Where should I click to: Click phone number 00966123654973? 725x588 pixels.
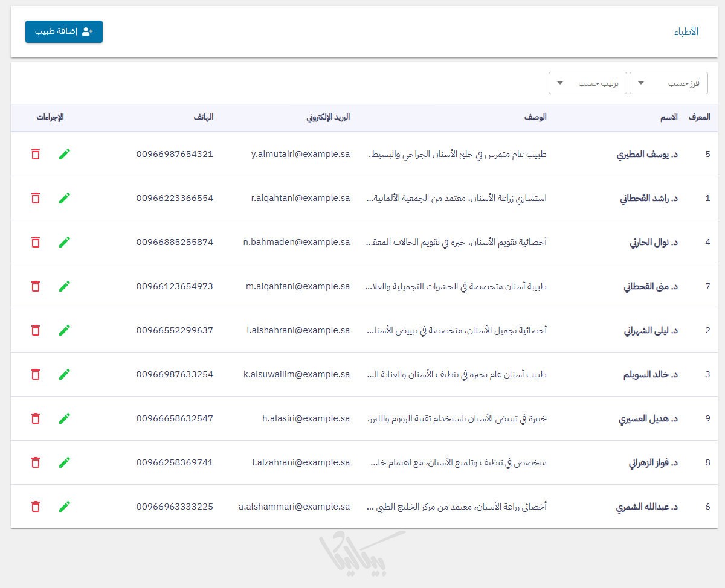click(175, 286)
